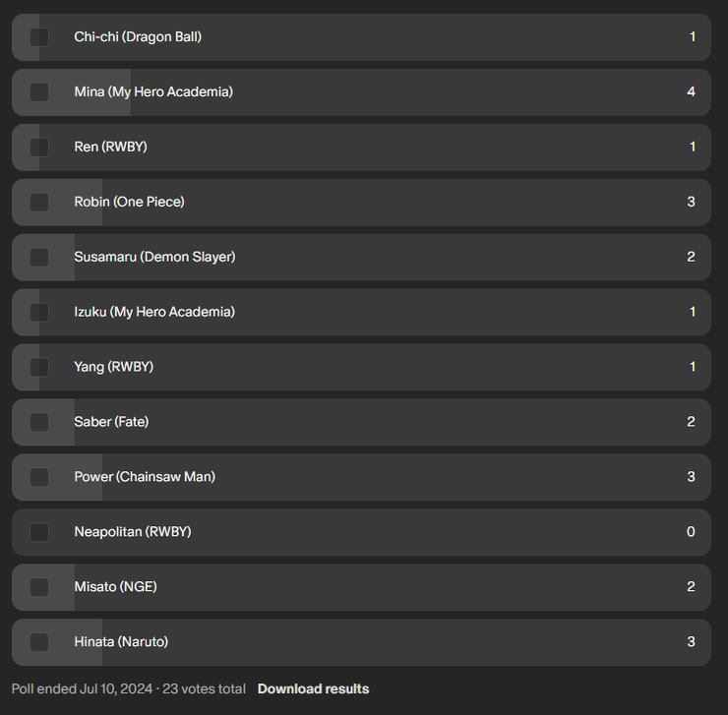Screen dimensions: 728x715
Task: Select the Yang (RWBY) checkbox
Action: pyautogui.click(x=39, y=368)
